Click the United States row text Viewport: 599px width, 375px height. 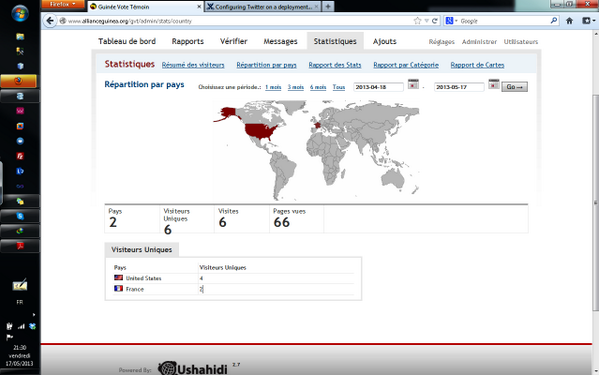143,278
